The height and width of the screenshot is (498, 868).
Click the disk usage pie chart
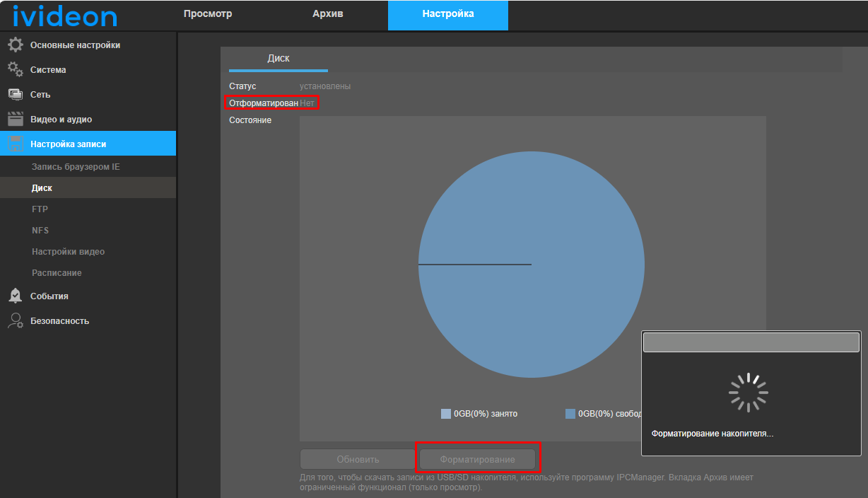coord(531,265)
